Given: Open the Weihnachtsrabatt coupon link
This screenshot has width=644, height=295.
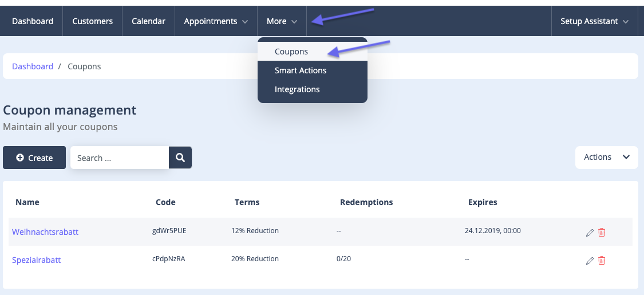Looking at the screenshot, I should click(x=45, y=232).
